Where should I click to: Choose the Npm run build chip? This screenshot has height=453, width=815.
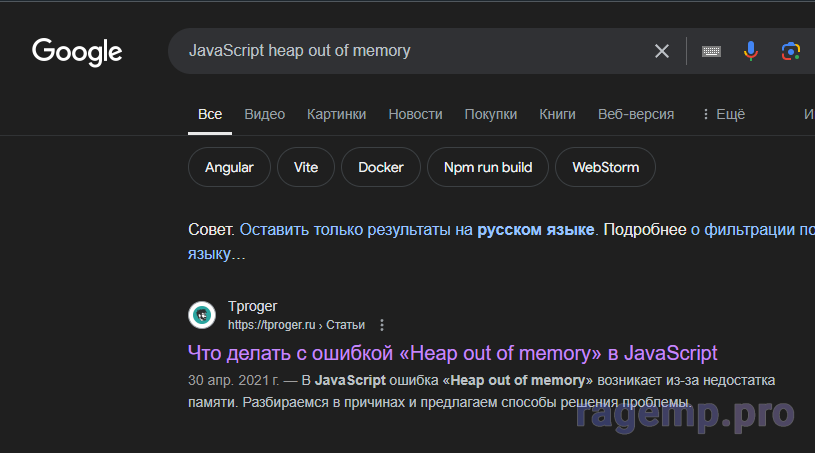click(487, 167)
